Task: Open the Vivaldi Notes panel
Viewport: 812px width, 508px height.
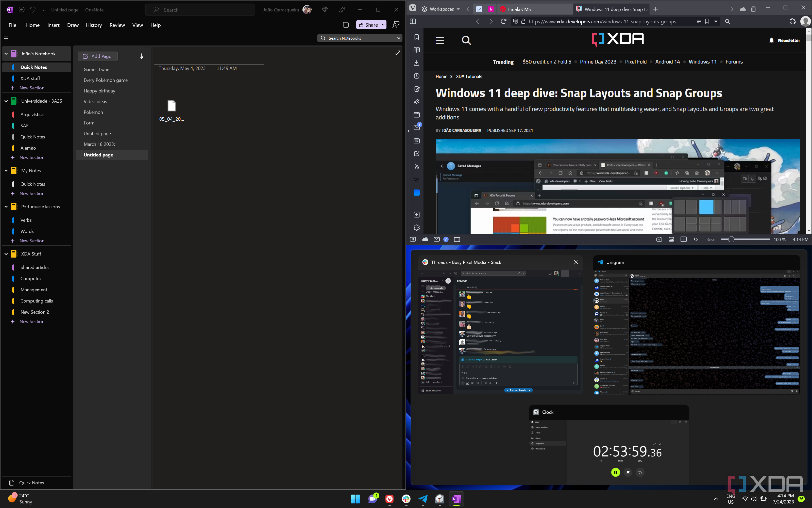Action: tap(416, 89)
